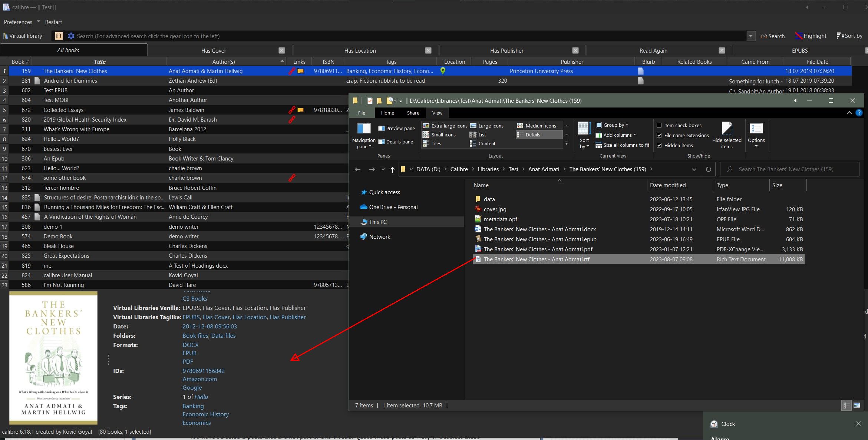Click the green location pin in first row
This screenshot has height=440, width=868.
[x=443, y=71]
